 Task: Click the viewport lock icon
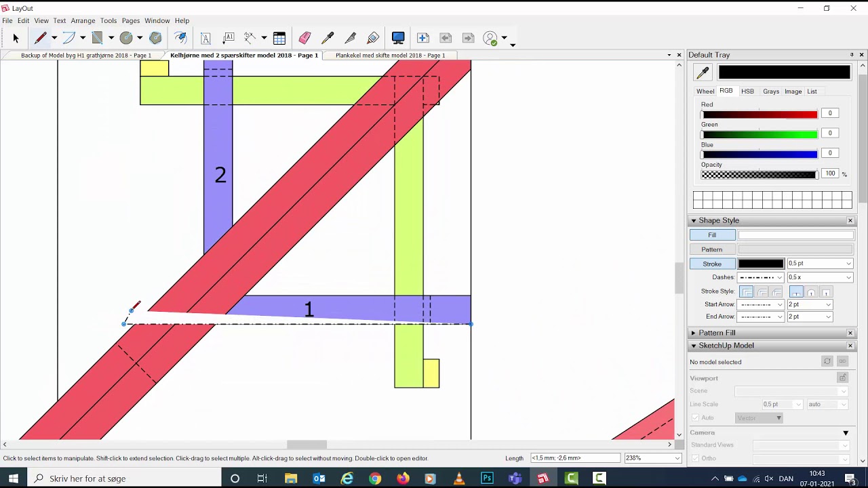pyautogui.click(x=842, y=378)
